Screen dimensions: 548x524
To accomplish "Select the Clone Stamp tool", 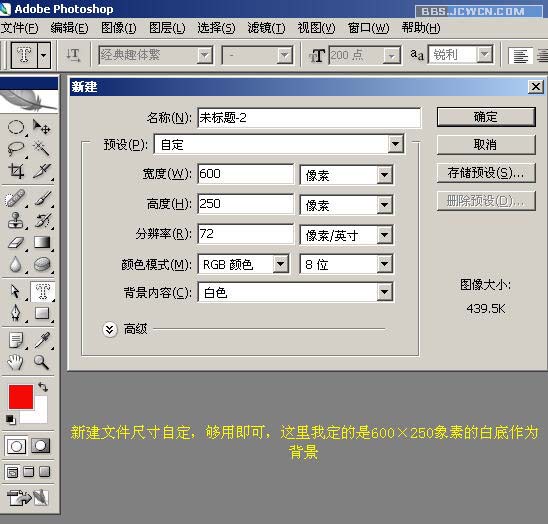I will [16, 220].
